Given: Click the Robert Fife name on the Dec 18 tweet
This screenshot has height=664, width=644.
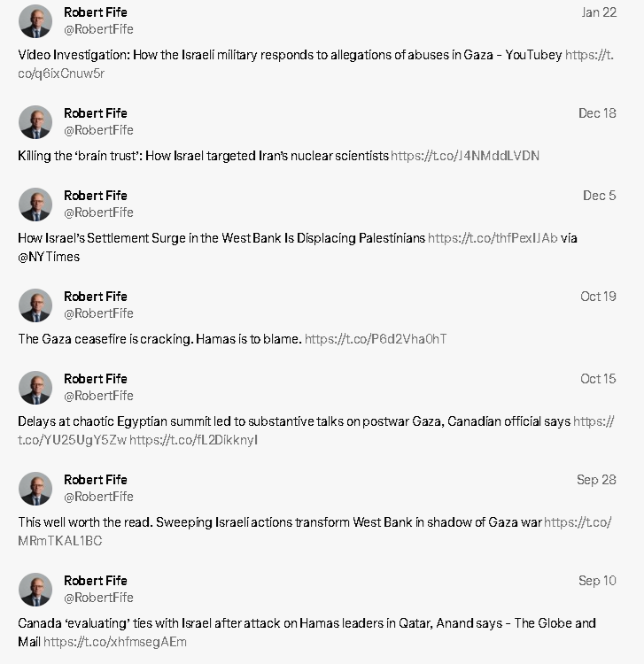Looking at the screenshot, I should (96, 113).
